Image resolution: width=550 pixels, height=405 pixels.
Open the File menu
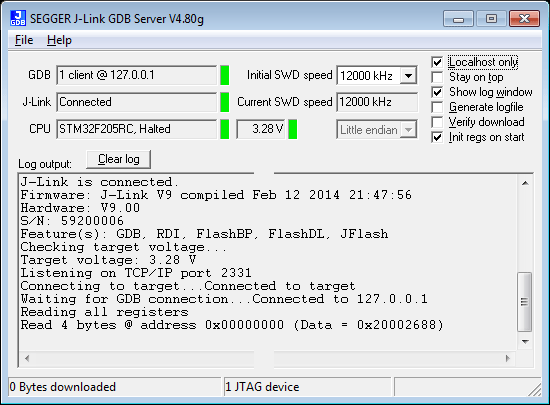pyautogui.click(x=24, y=40)
